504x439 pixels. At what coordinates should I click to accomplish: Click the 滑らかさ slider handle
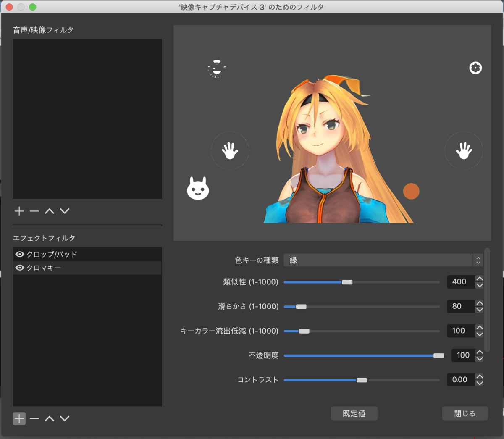tap(301, 306)
